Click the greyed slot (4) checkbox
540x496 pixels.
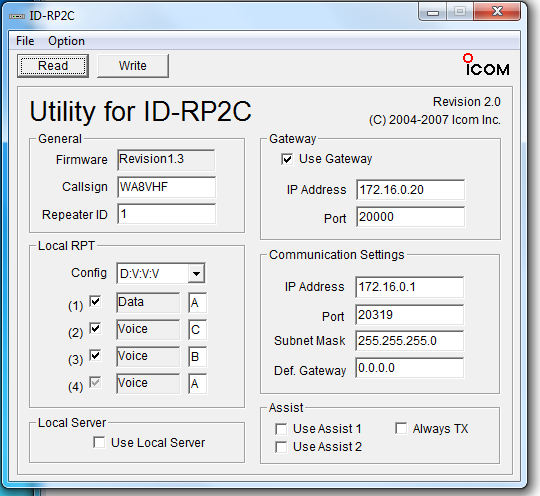pyautogui.click(x=95, y=382)
